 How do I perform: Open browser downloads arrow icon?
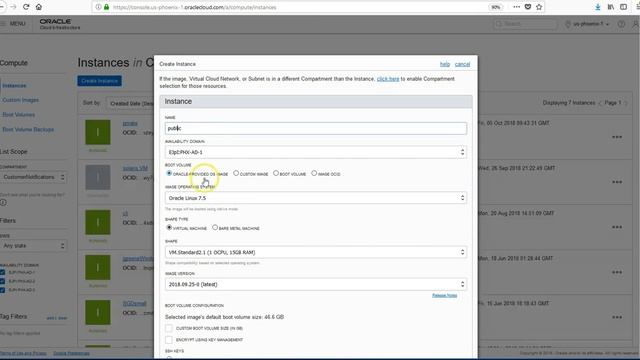[598, 7]
